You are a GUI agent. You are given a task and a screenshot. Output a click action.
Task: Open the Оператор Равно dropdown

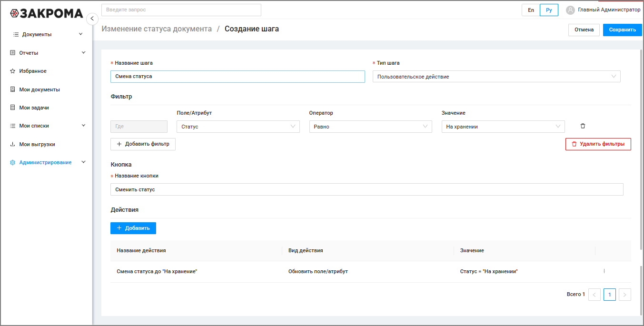point(370,127)
